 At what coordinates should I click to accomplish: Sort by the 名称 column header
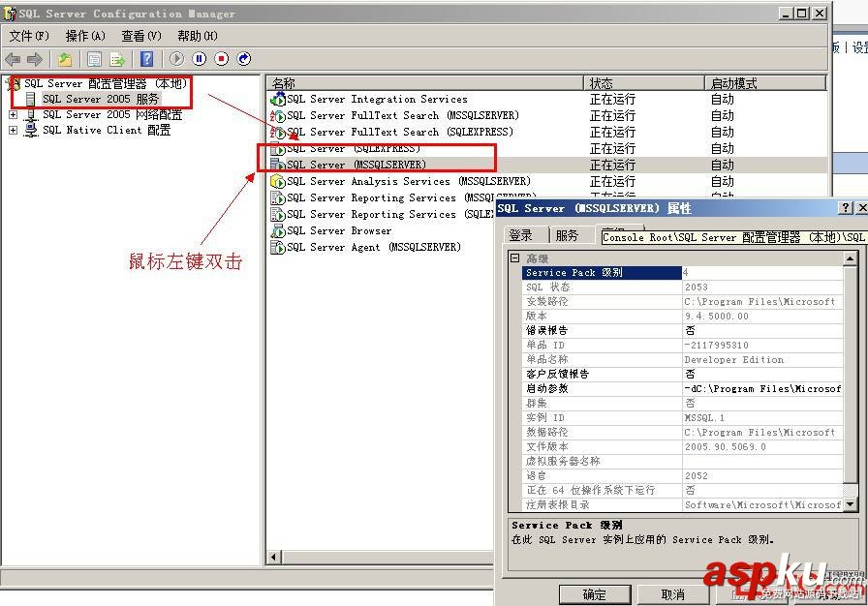[x=425, y=83]
